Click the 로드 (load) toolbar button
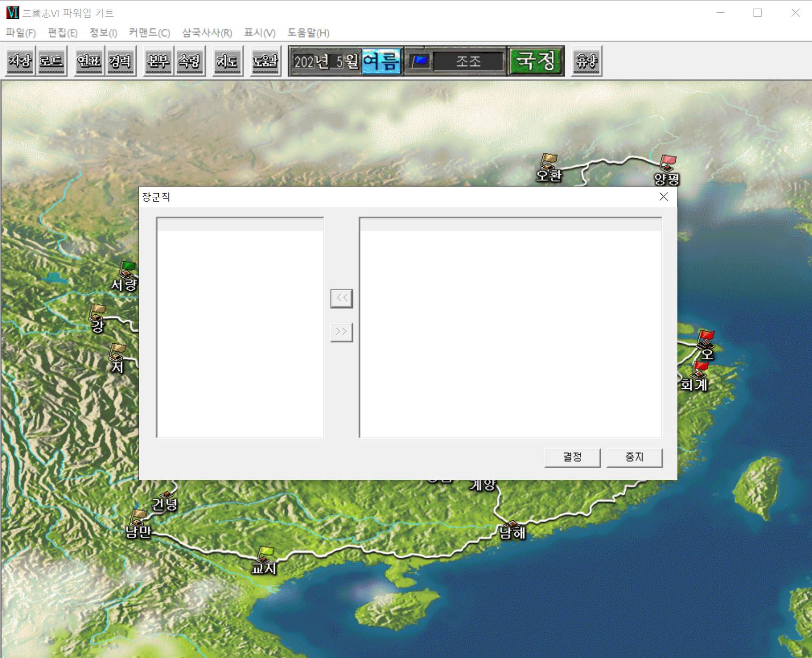Image resolution: width=812 pixels, height=658 pixels. [51, 61]
